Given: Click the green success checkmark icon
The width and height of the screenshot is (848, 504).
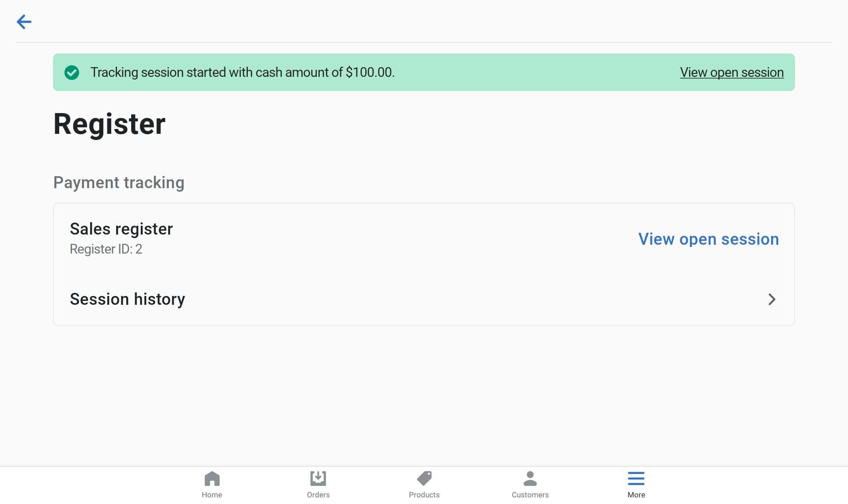Looking at the screenshot, I should (x=72, y=72).
